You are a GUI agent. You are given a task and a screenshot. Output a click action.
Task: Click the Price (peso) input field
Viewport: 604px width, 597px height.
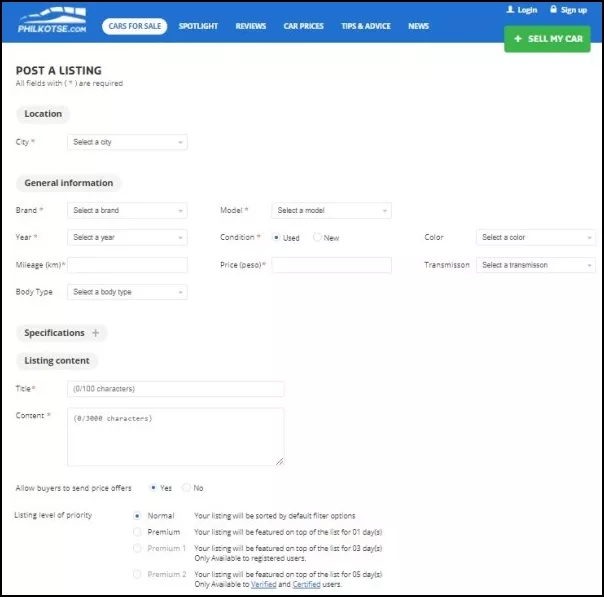[331, 265]
